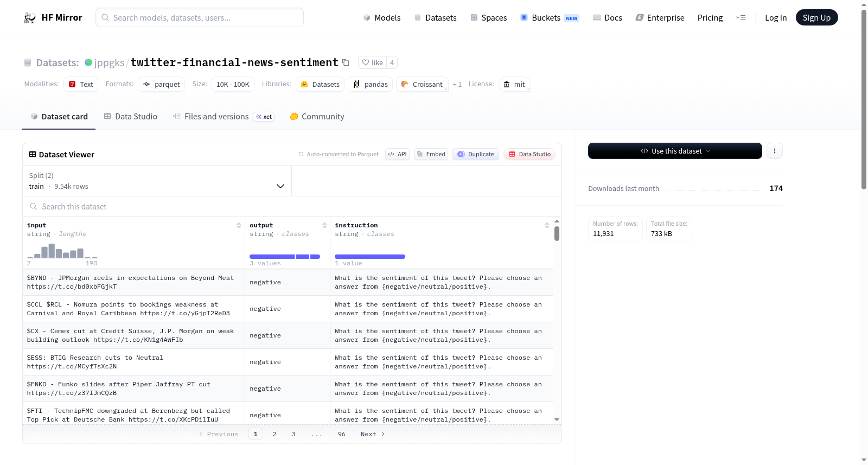Image resolution: width=868 pixels, height=465 pixels.
Task: Click the sort icon on the input column
Action: [x=239, y=225]
